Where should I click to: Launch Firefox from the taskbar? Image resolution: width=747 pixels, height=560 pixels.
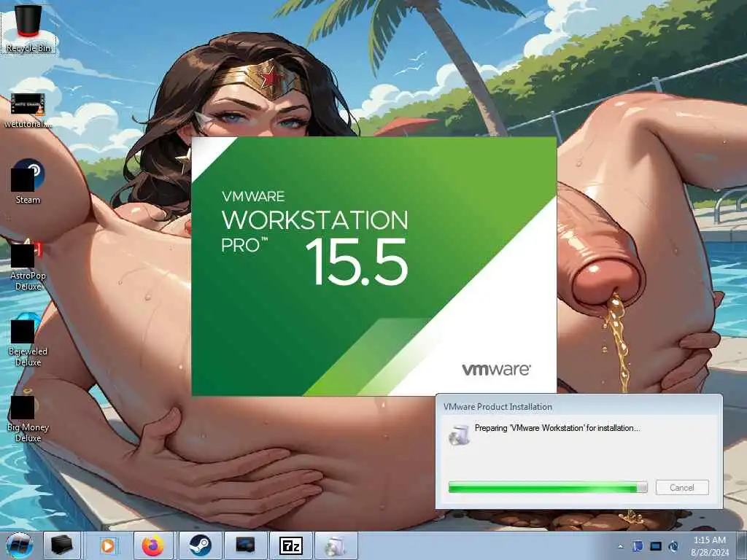click(152, 545)
